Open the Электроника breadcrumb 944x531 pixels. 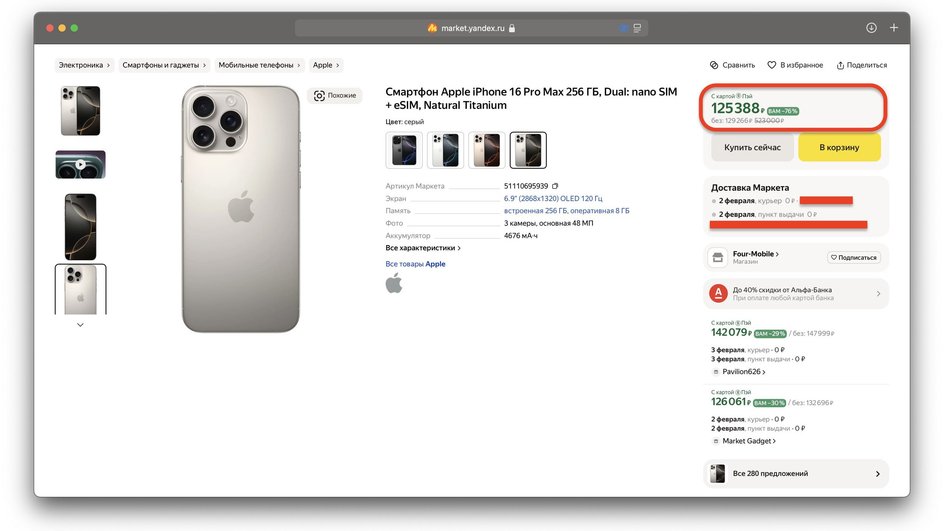(x=84, y=65)
